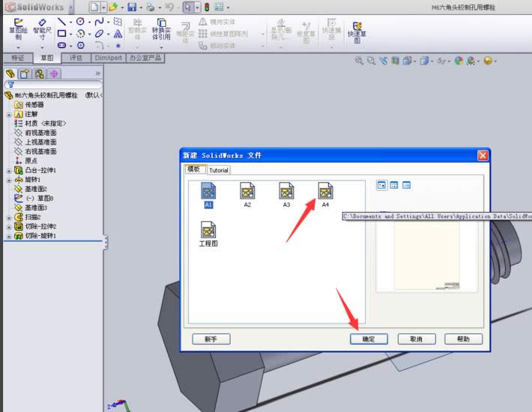Click the feature tree filter field
The height and width of the screenshot is (412, 532).
click(x=53, y=85)
